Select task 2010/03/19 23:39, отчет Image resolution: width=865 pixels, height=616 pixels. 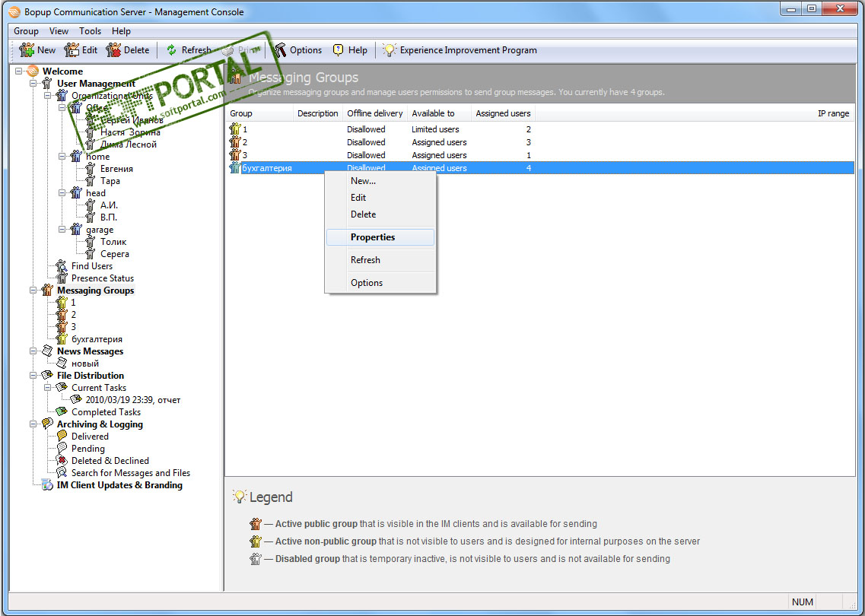pos(133,400)
